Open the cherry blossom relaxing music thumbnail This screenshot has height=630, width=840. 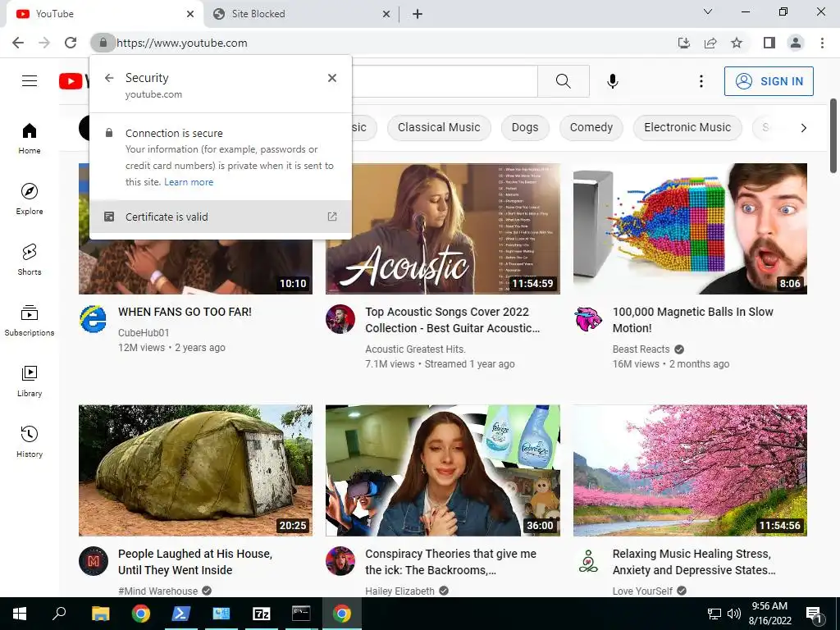690,470
